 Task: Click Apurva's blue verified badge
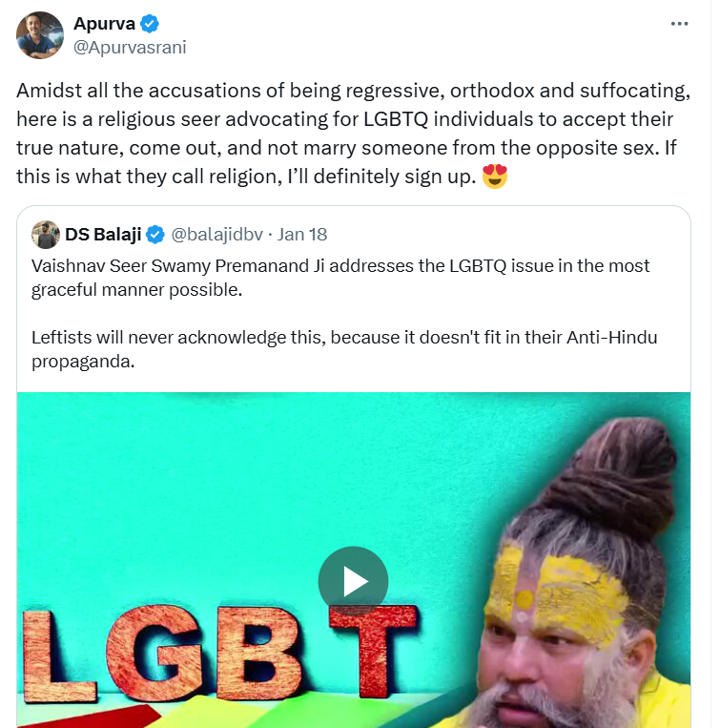point(150,24)
